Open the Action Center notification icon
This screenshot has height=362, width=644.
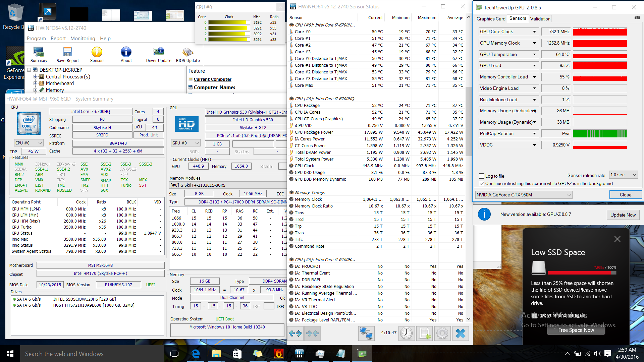(607, 354)
